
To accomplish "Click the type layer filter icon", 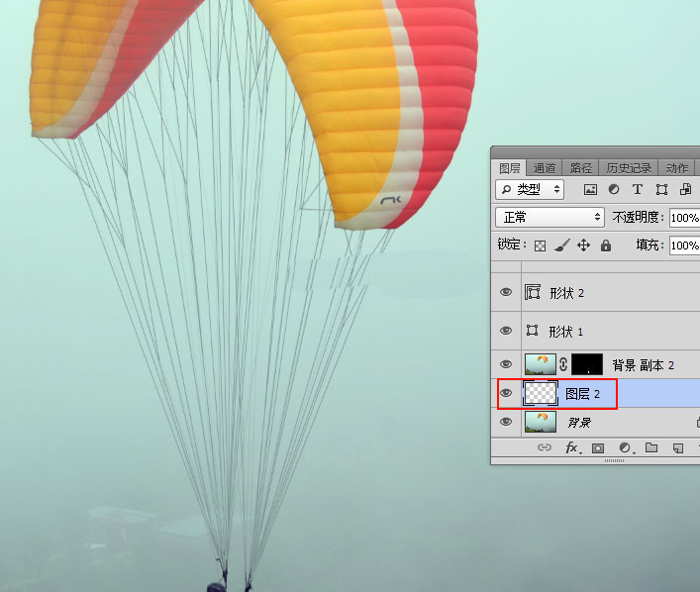I will coord(637,189).
